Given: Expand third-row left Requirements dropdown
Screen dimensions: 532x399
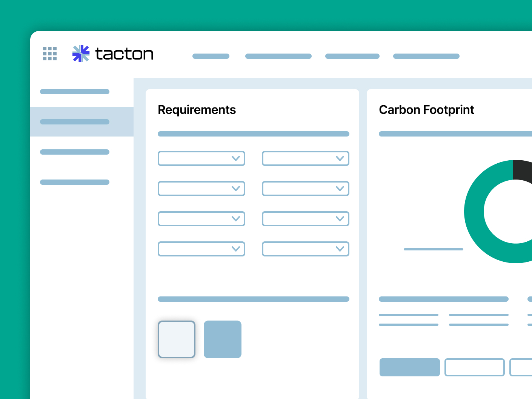Looking at the screenshot, I should [x=201, y=219].
